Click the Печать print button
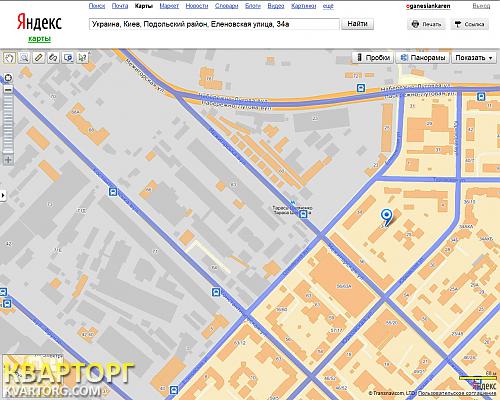 (426, 24)
